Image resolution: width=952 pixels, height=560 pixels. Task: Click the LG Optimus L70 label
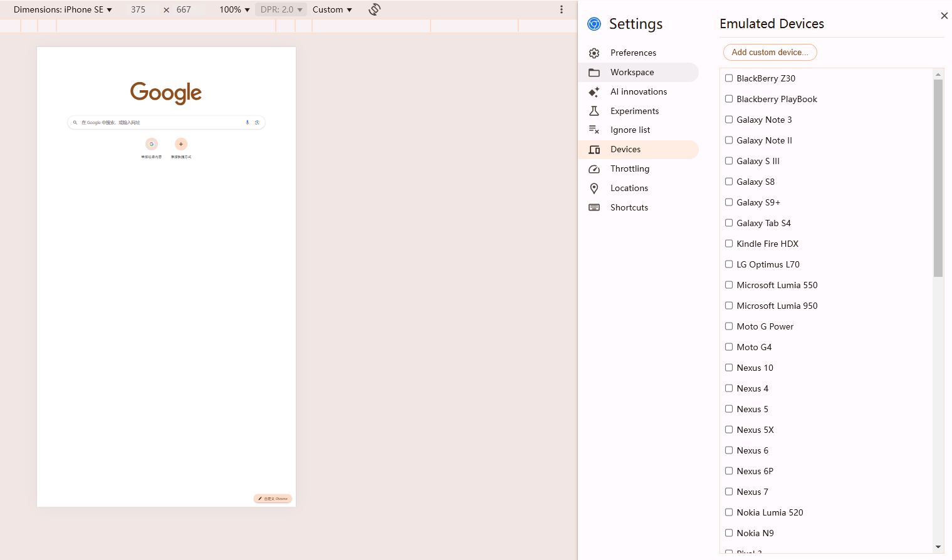(x=768, y=264)
